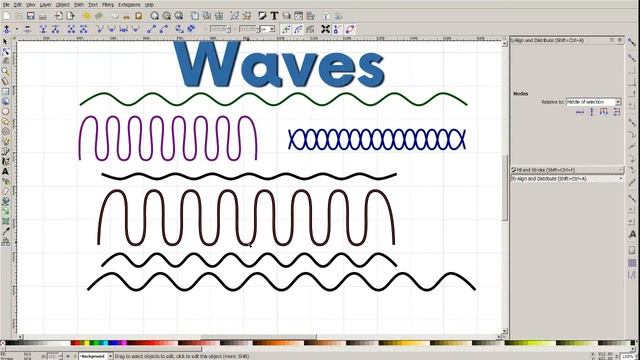The image size is (640, 360).
Task: Toggle show path outline button
Action: [x=349, y=29]
